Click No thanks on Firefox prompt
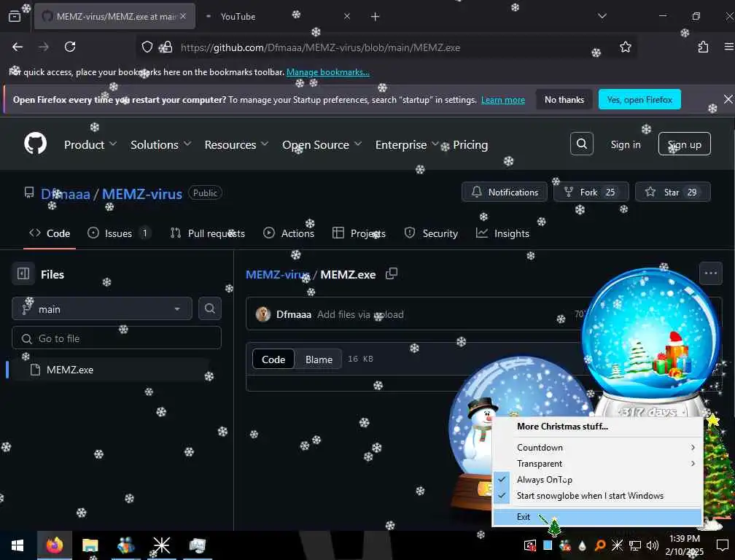 [564, 99]
